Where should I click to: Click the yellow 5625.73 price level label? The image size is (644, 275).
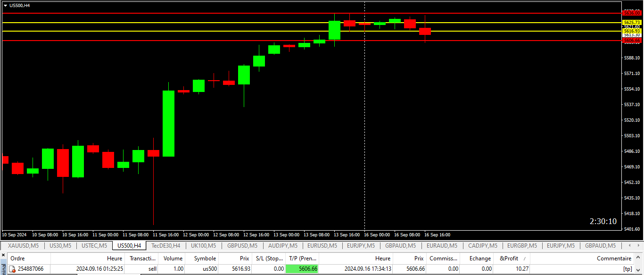pyautogui.click(x=632, y=23)
